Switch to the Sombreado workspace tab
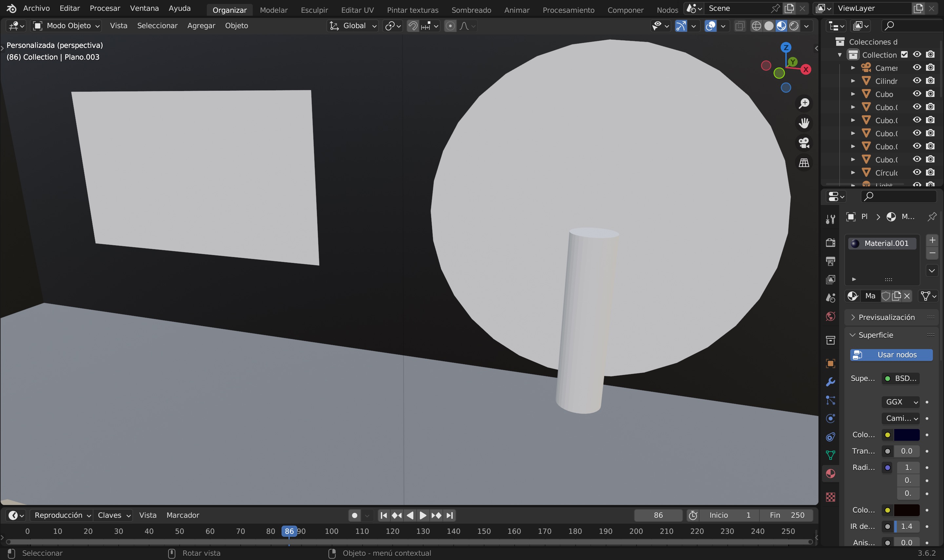 [x=471, y=10]
